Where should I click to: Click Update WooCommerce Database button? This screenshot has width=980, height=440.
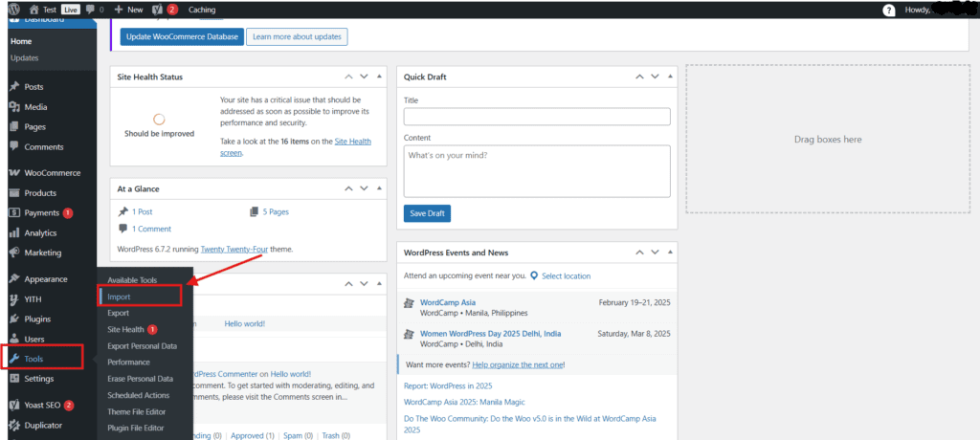point(182,37)
